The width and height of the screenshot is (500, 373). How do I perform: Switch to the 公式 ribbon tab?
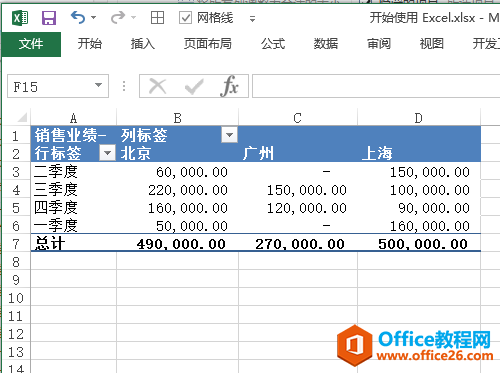(x=273, y=44)
